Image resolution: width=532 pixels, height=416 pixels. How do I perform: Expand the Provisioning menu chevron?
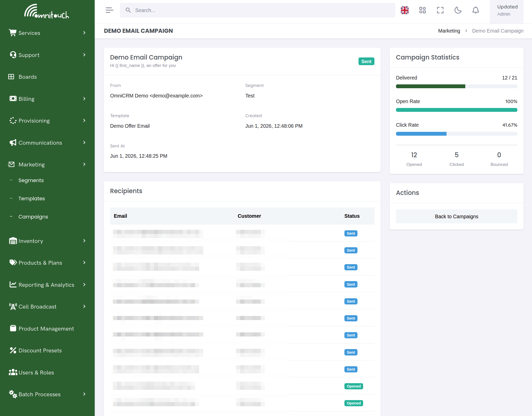click(84, 121)
